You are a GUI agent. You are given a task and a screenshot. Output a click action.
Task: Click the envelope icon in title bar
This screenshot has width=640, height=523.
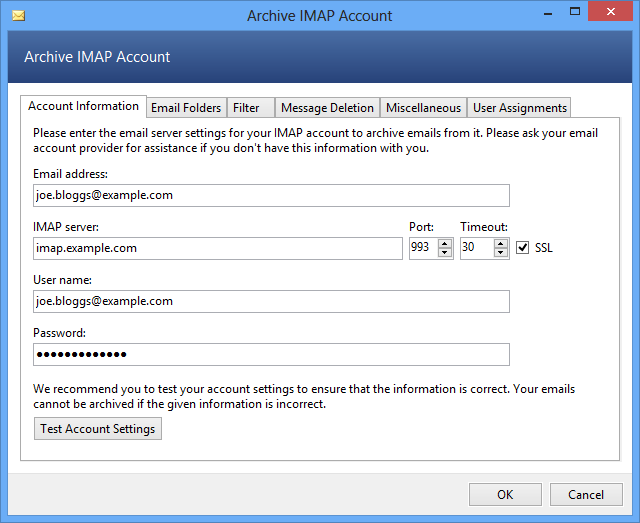click(17, 16)
